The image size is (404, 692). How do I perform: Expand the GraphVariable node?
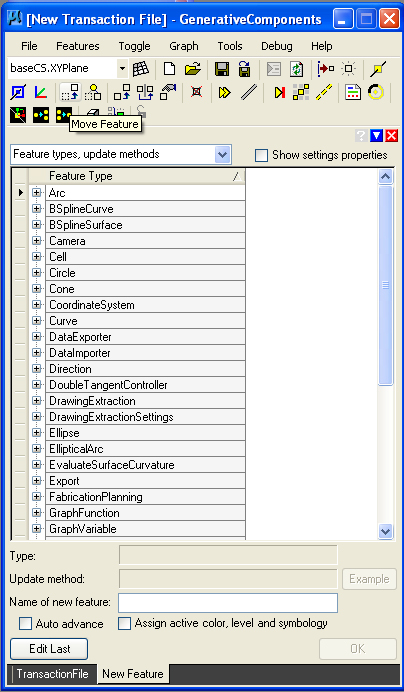[37, 529]
